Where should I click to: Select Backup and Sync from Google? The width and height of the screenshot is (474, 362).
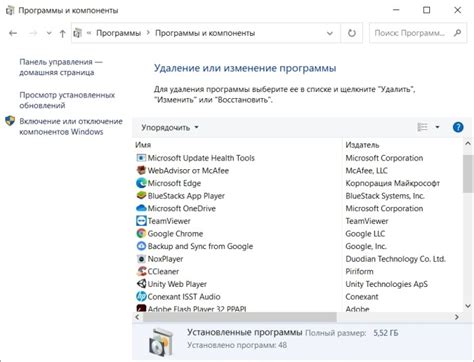200,246
